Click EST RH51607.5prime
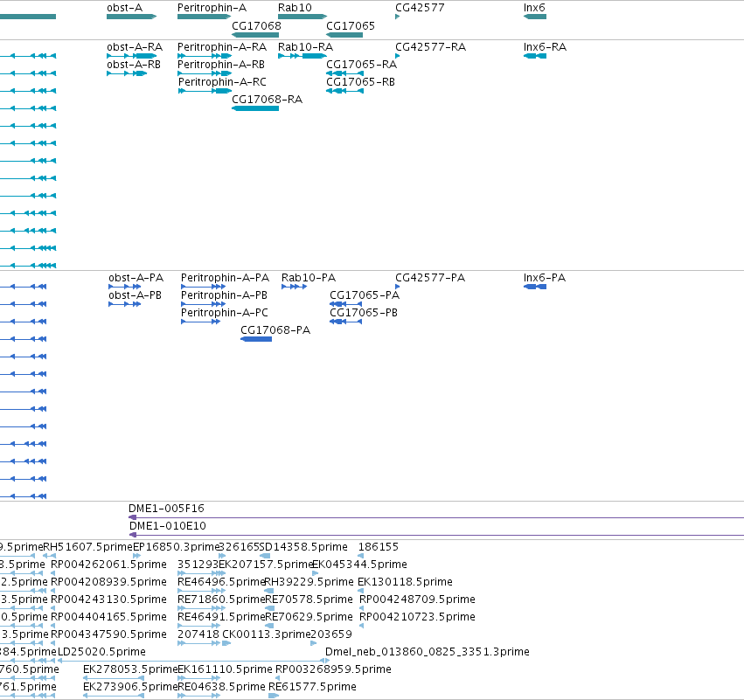 click(88, 547)
